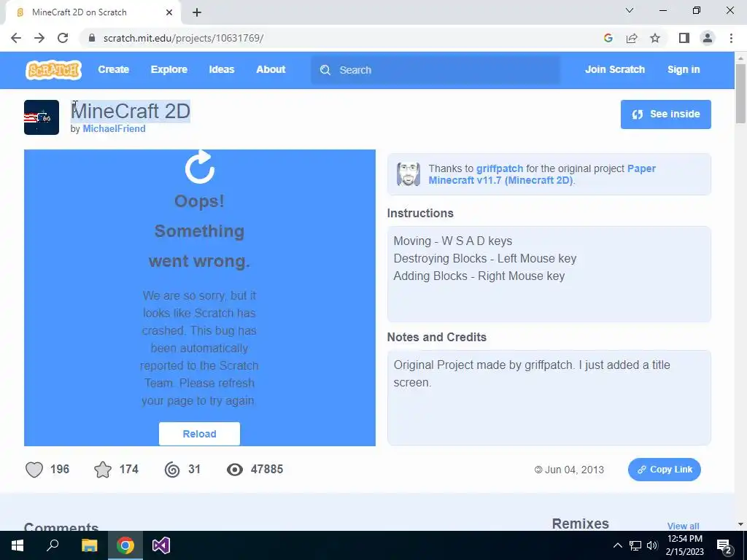Image resolution: width=747 pixels, height=560 pixels.
Task: Go back with browser back arrow
Action: [x=16, y=38]
